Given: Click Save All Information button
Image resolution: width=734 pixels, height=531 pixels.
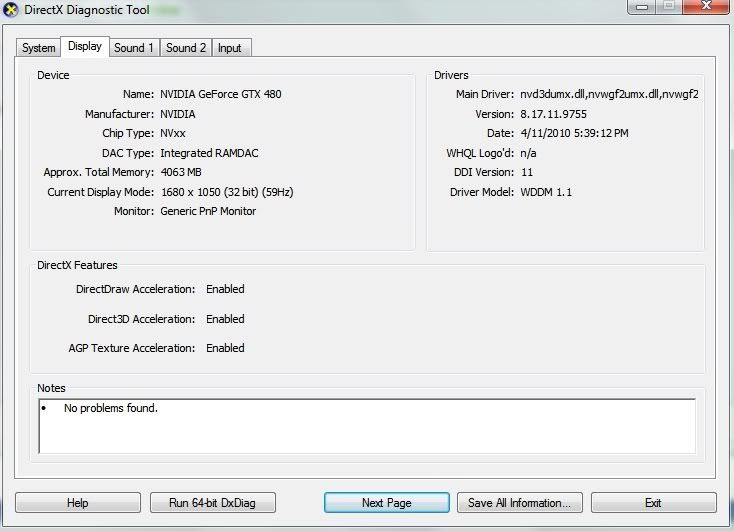Looking at the screenshot, I should [x=520, y=503].
